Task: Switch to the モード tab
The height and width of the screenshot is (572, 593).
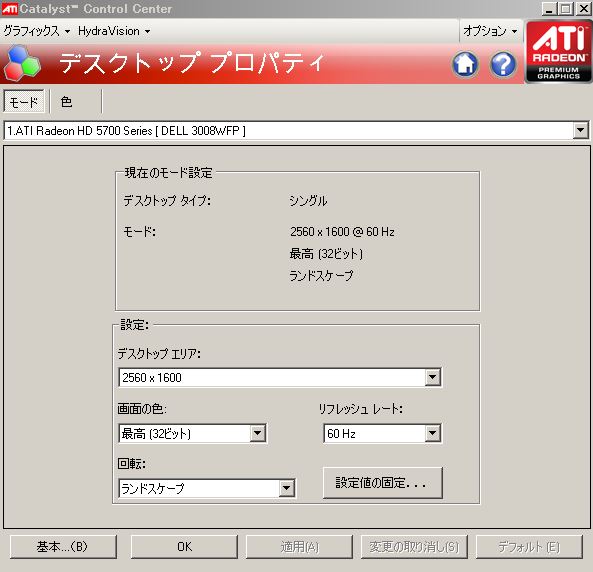Action: (x=24, y=102)
